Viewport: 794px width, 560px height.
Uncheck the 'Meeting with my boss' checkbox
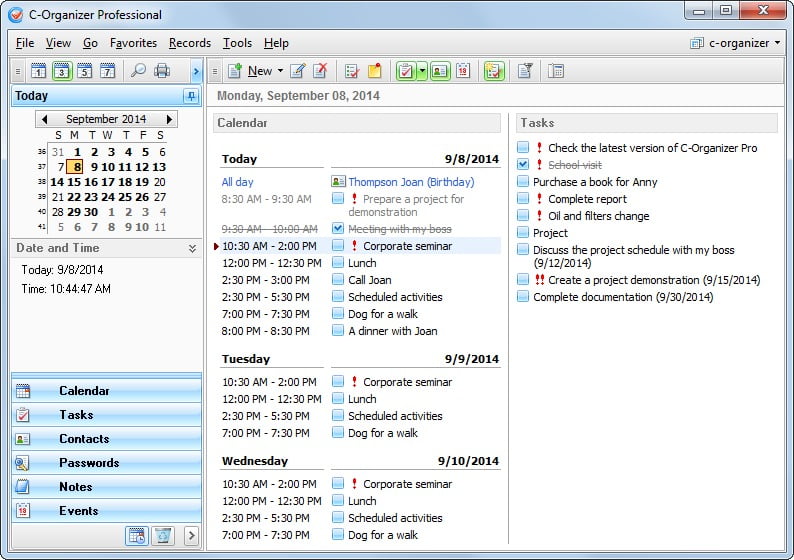tap(338, 228)
